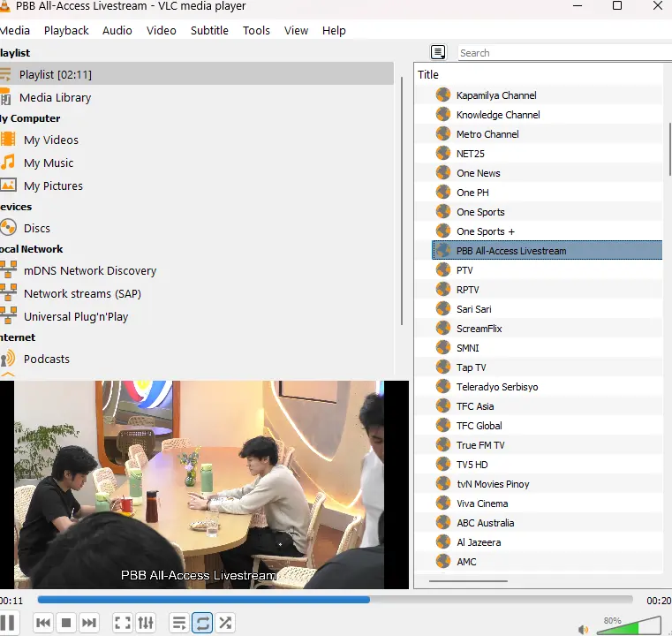Open the Tools menu
The image size is (672, 636).
coord(256,30)
